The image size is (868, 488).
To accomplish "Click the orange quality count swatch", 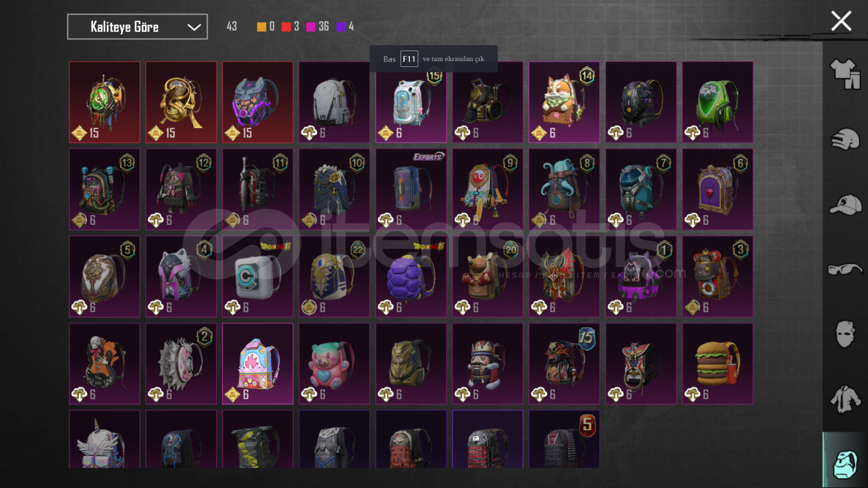I will 261,27.
